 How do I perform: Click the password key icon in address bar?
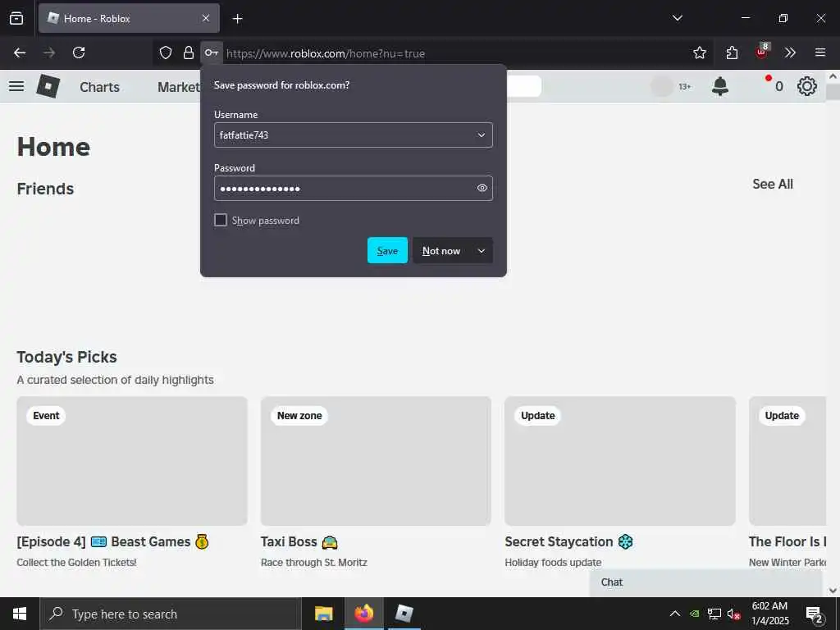pos(212,52)
